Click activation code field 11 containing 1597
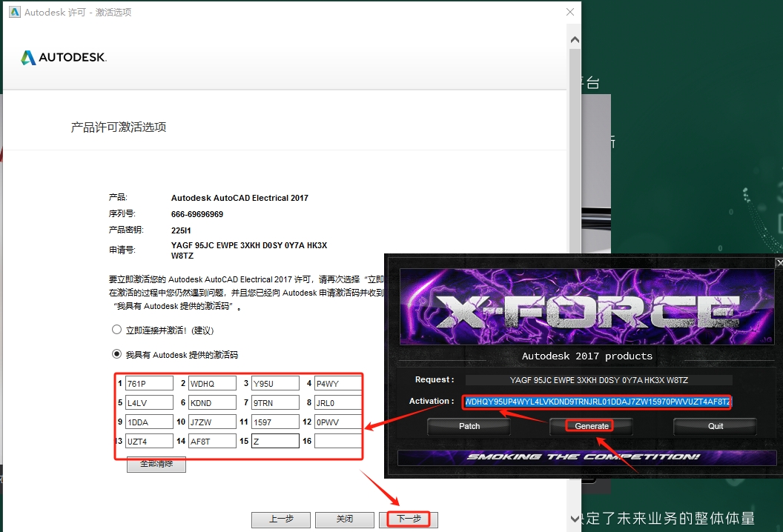This screenshot has height=532, width=783. point(274,422)
